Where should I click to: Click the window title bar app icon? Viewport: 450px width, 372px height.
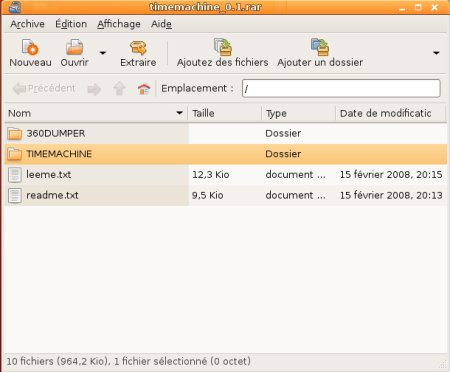(14, 7)
